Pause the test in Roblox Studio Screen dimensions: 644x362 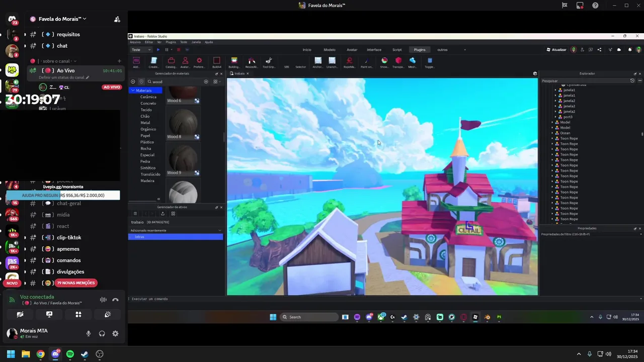click(x=167, y=50)
